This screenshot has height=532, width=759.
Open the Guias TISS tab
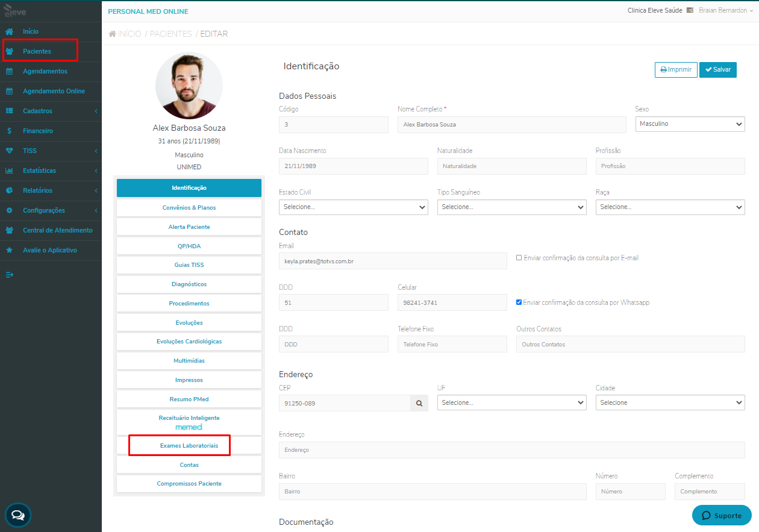coord(189,265)
